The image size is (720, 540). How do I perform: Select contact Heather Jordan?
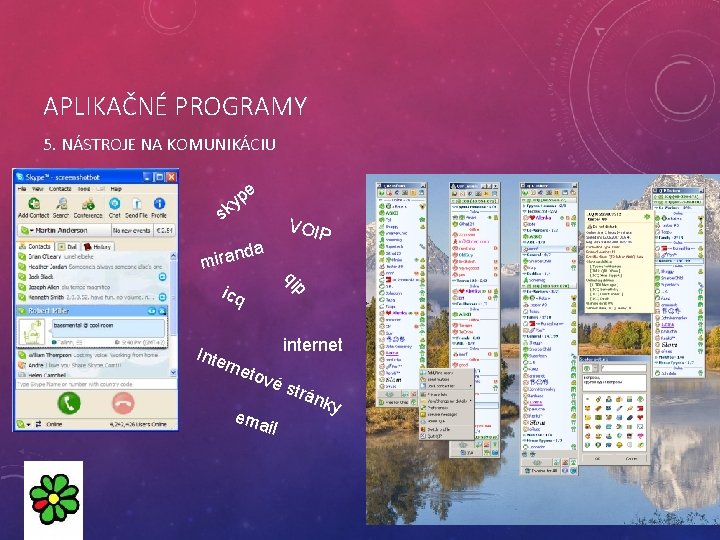click(x=93, y=266)
